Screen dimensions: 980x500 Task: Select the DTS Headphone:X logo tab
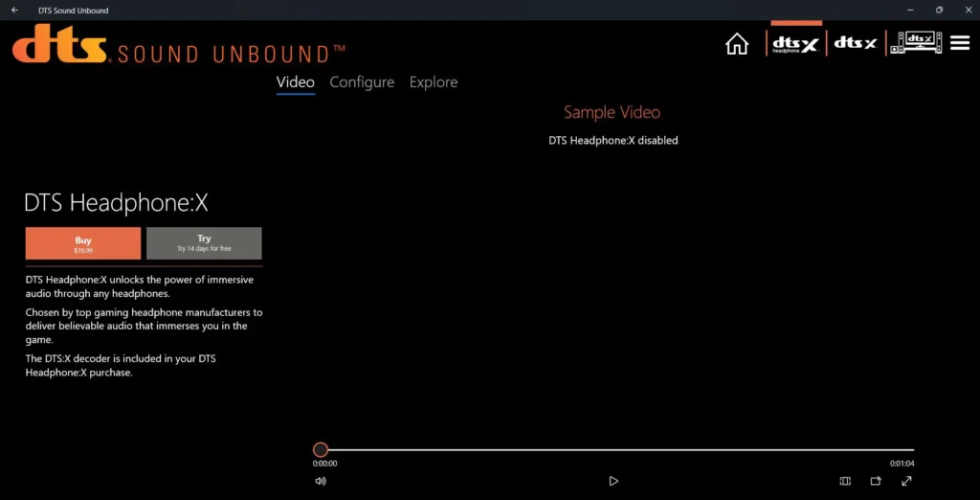click(x=795, y=44)
